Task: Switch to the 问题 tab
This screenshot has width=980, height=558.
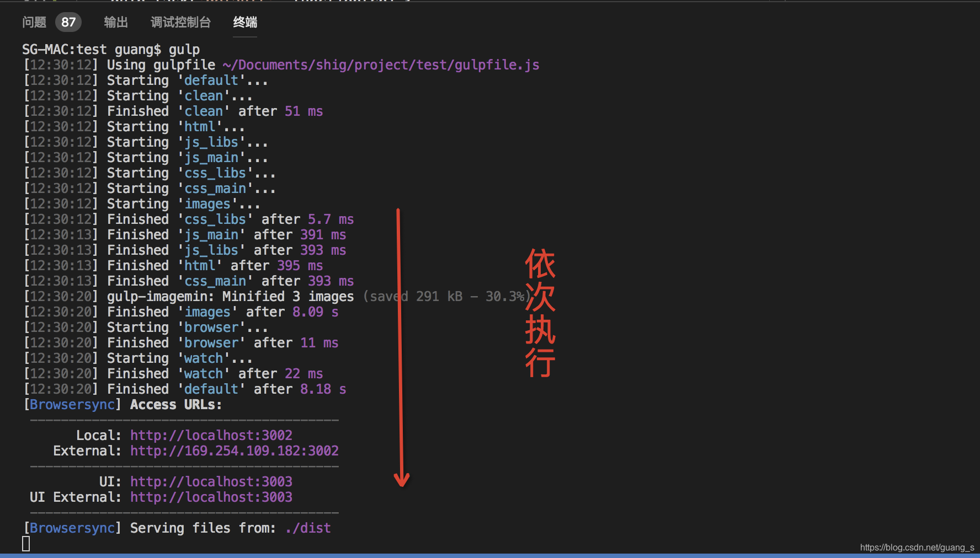Action: [34, 22]
